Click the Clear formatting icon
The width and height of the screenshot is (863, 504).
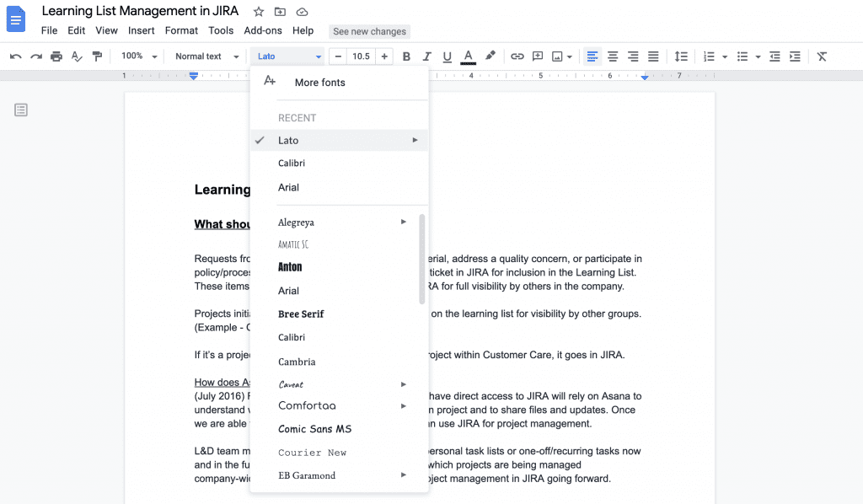tap(822, 56)
